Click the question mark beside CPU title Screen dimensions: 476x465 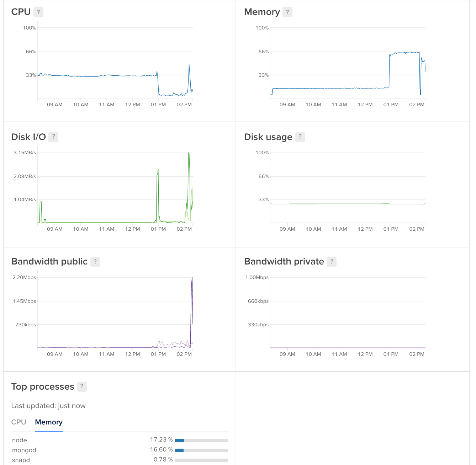coord(39,12)
